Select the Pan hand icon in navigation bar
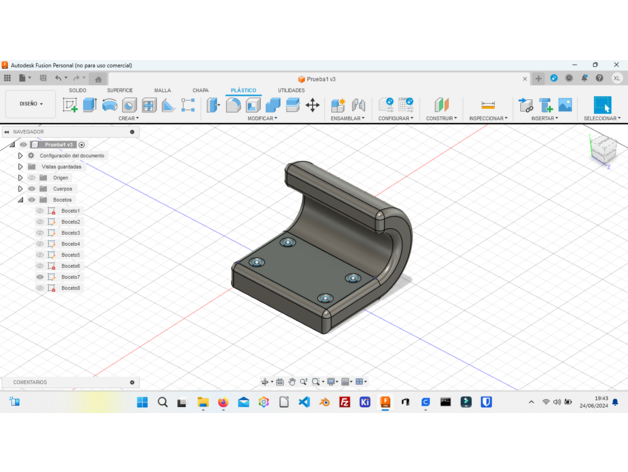 (x=291, y=382)
